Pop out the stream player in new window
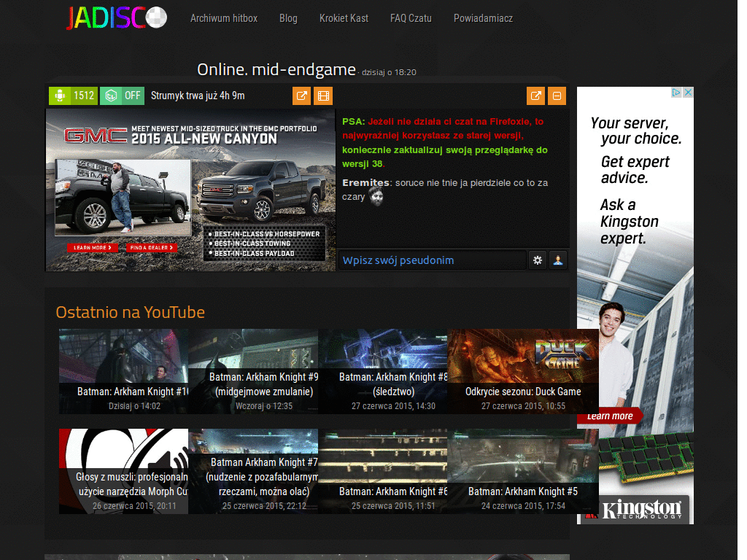The width and height of the screenshot is (747, 560). point(301,96)
